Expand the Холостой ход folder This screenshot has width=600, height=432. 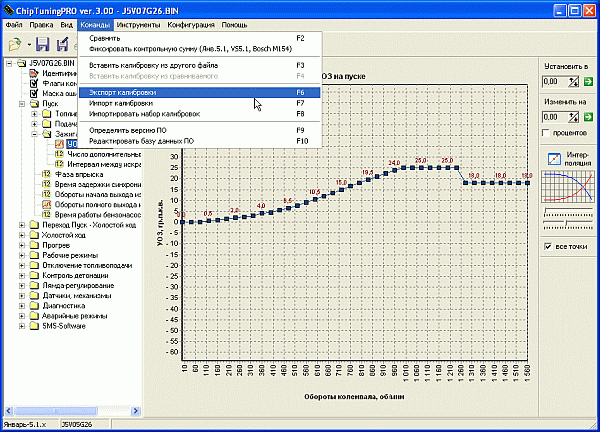[22, 236]
